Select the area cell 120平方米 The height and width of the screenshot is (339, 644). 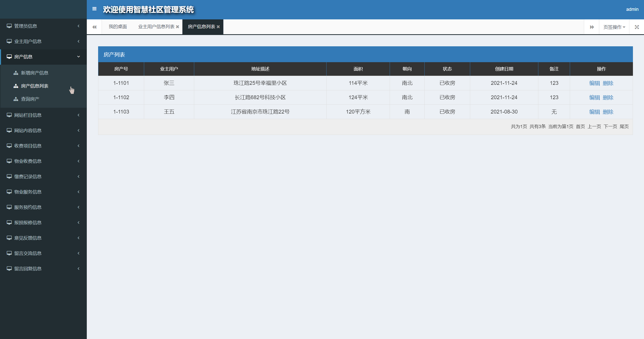(358, 112)
